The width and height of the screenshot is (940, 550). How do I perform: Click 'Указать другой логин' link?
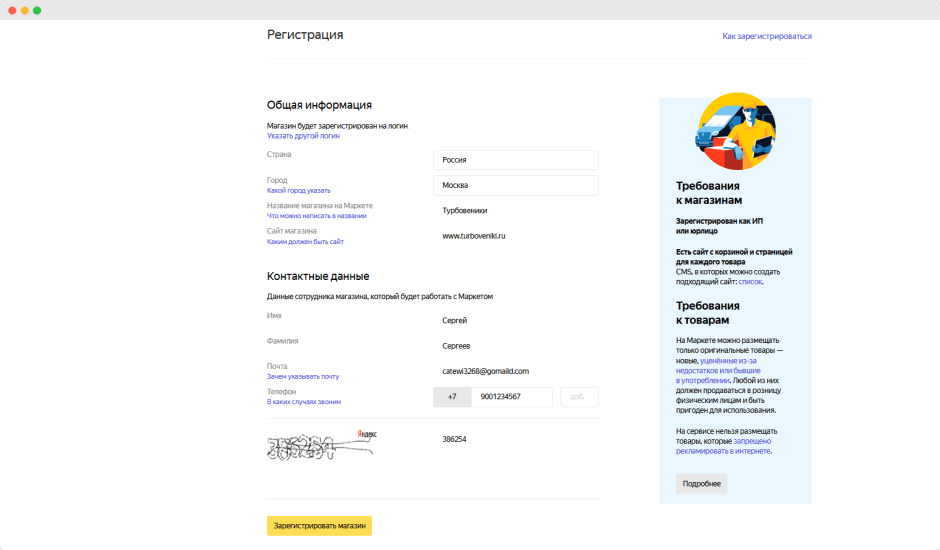pos(303,136)
